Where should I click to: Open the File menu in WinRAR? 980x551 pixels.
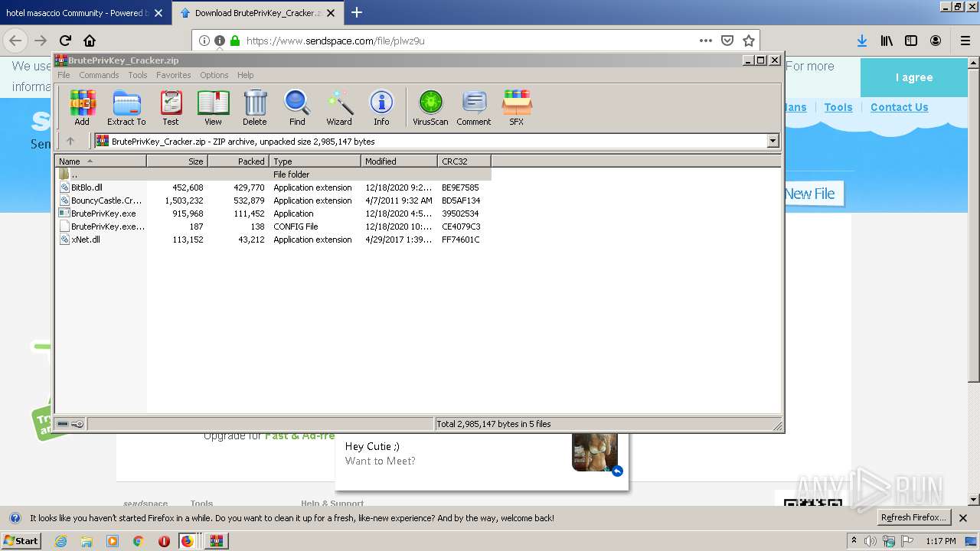[x=64, y=75]
